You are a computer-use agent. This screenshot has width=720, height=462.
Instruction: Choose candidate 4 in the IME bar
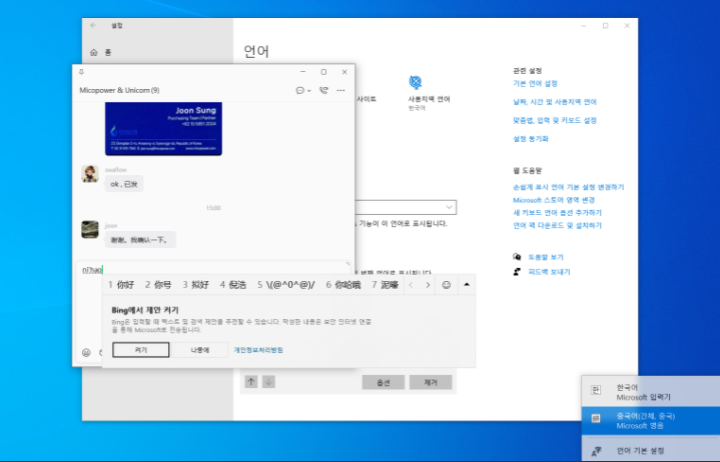pyautogui.click(x=233, y=285)
